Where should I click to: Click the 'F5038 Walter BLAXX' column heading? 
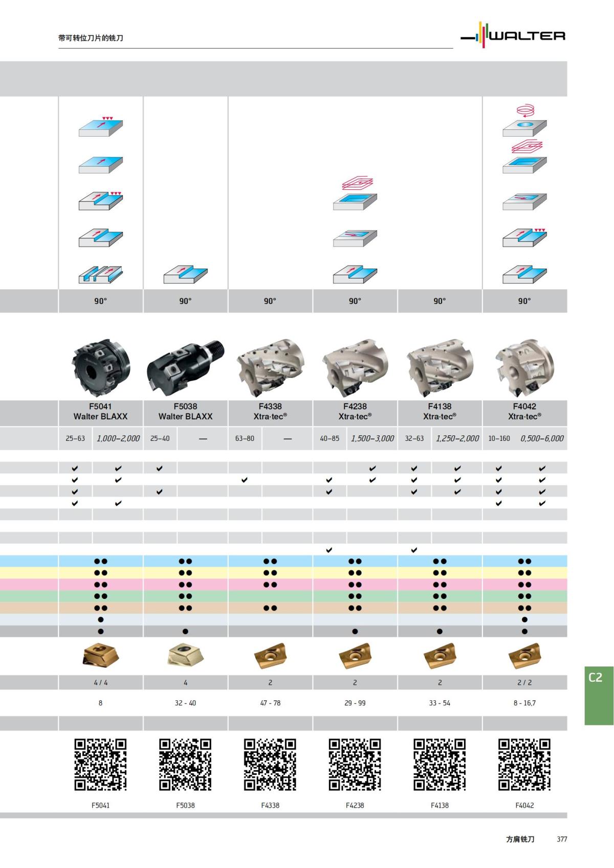[186, 411]
